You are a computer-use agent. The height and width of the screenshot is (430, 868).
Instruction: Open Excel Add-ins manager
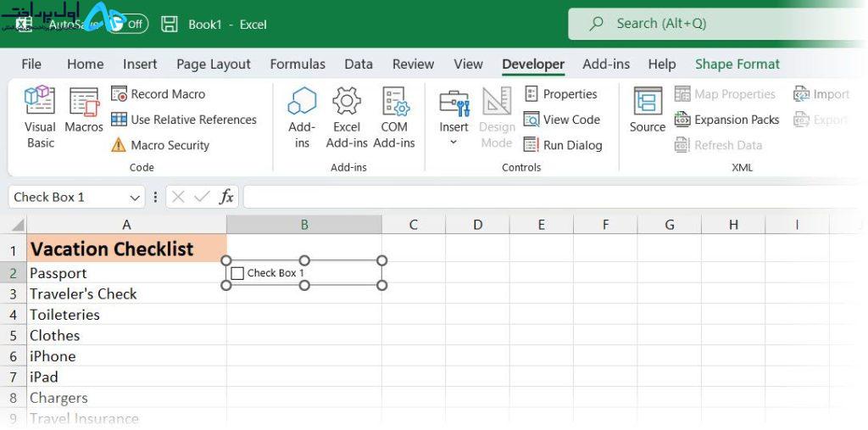coord(347,117)
